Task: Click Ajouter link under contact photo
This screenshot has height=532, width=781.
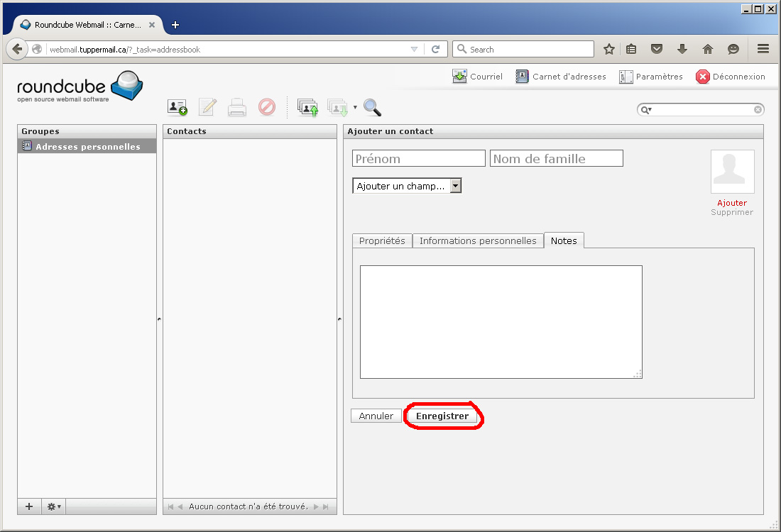Action: pos(732,203)
